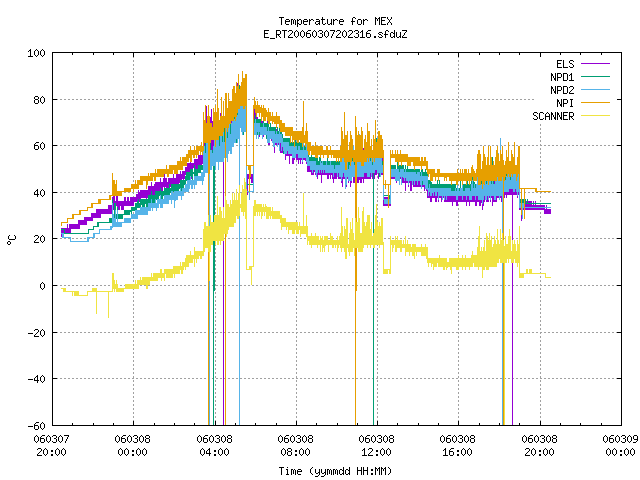The image size is (640, 480).
Task: Click the x-axis label 060308 00:00
Action: tap(133, 446)
